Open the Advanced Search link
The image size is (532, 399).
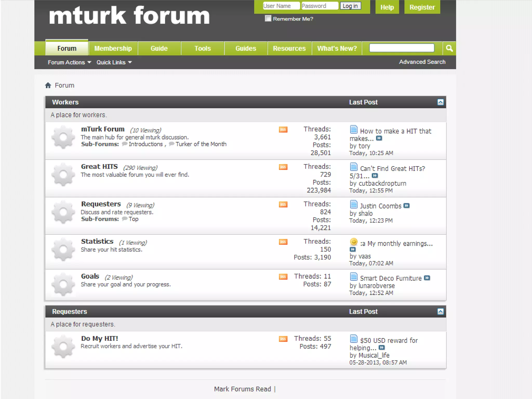422,62
